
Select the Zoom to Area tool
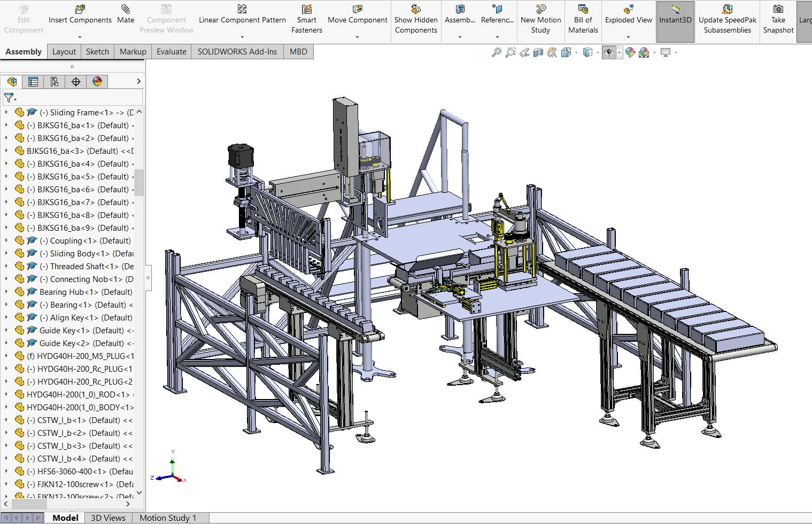(511, 52)
